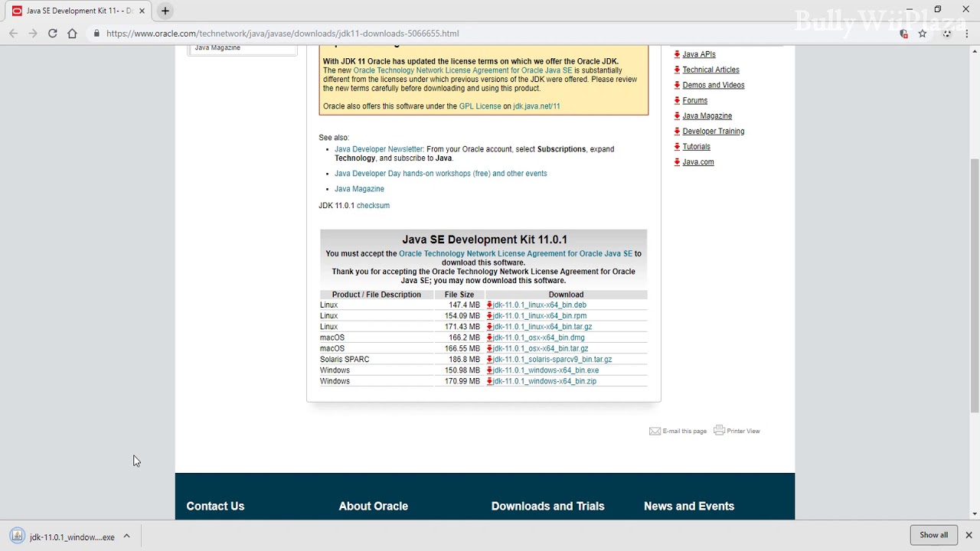This screenshot has height=551, width=980.
Task: Download jdk-11.0.1_osx-x64_bin.tar.gz
Action: coord(541,349)
